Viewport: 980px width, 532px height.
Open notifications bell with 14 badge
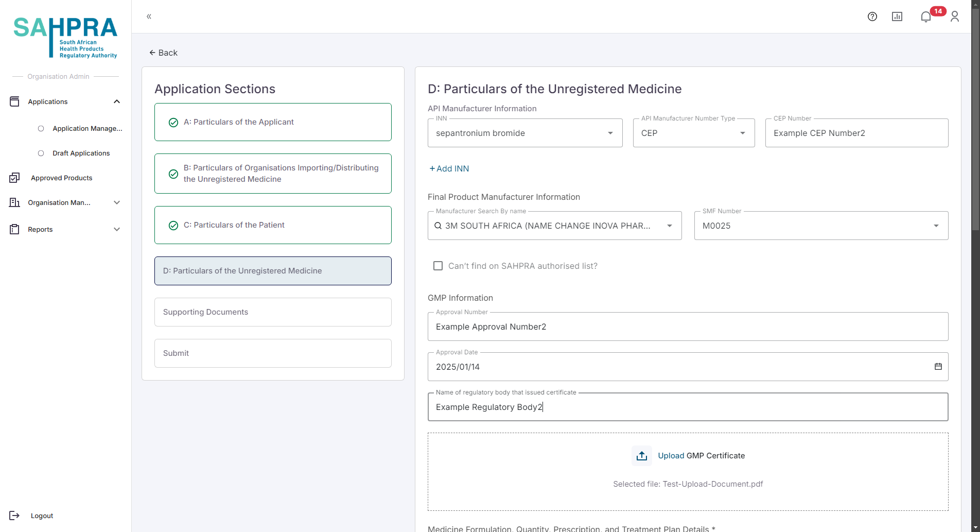click(x=926, y=16)
